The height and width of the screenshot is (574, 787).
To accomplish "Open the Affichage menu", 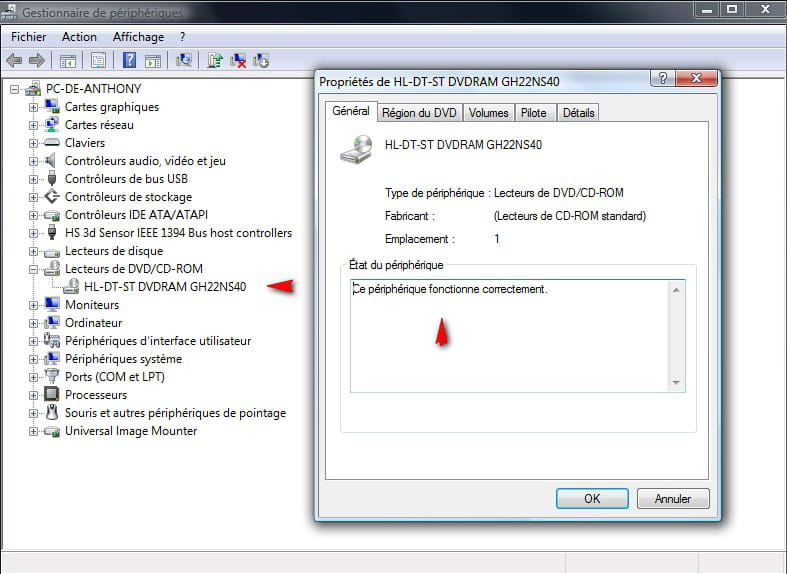I will tap(138, 37).
